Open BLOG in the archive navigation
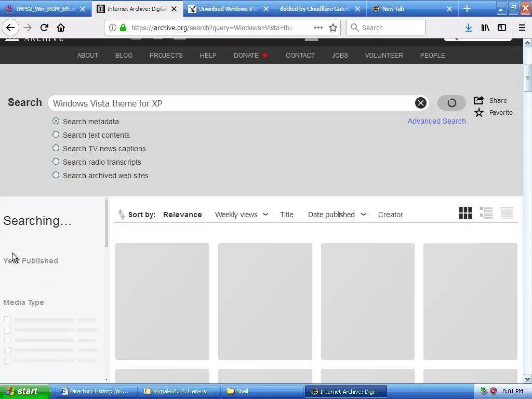 124,55
